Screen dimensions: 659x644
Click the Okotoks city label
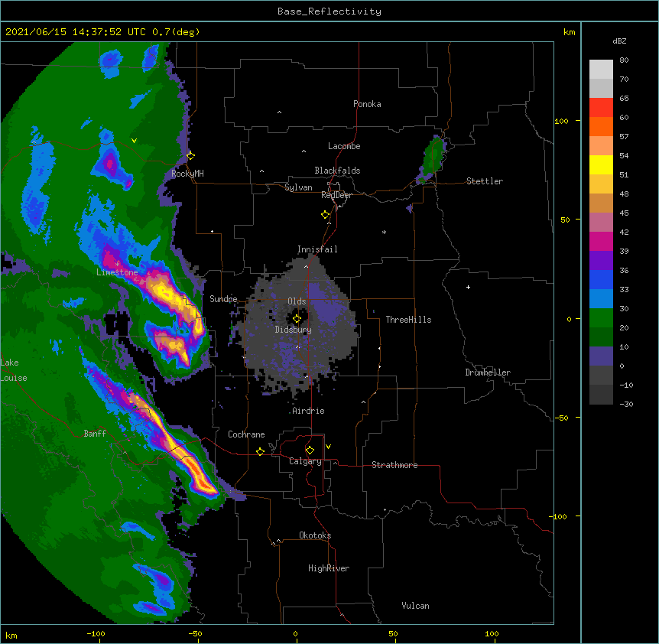315,535
